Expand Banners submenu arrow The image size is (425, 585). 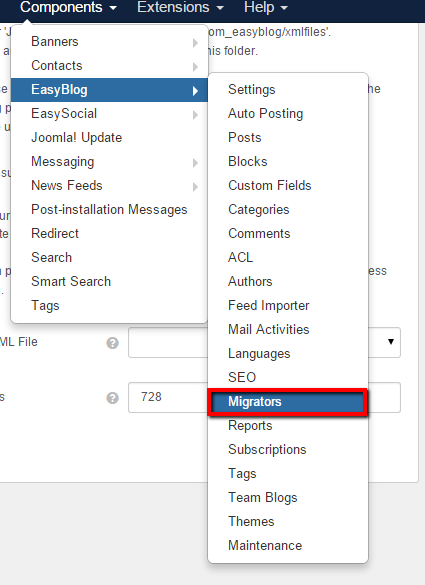coord(195,43)
